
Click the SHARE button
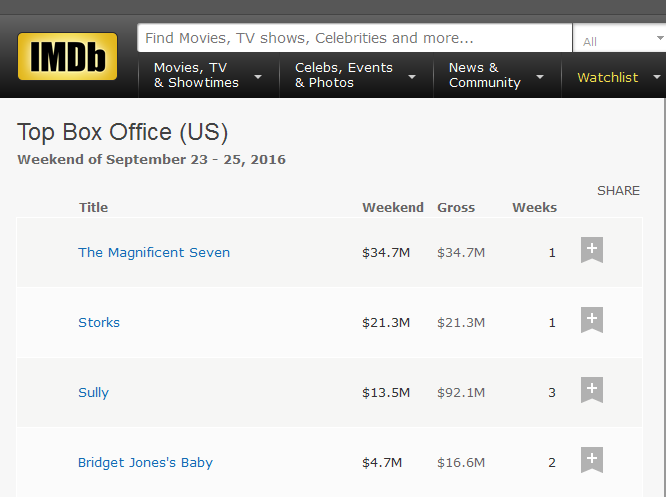click(618, 190)
